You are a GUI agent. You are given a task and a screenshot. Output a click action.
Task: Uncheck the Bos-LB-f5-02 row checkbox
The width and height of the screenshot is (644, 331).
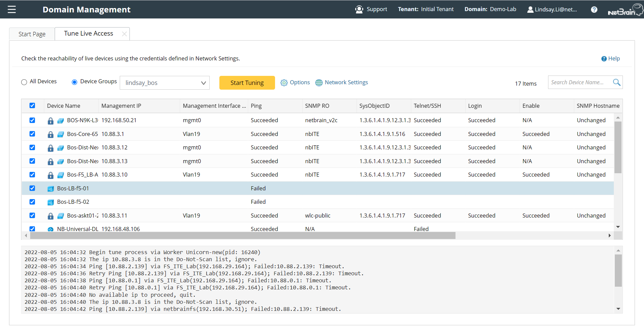tap(32, 202)
